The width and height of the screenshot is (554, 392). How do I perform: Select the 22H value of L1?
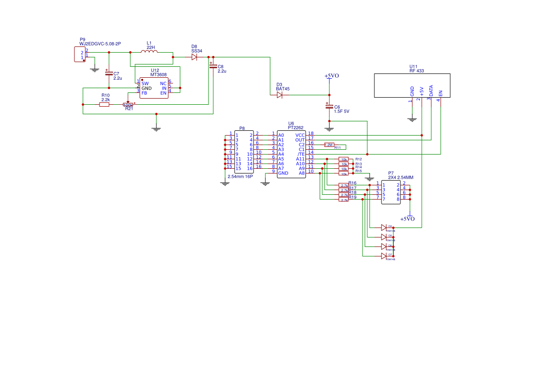pyautogui.click(x=151, y=47)
